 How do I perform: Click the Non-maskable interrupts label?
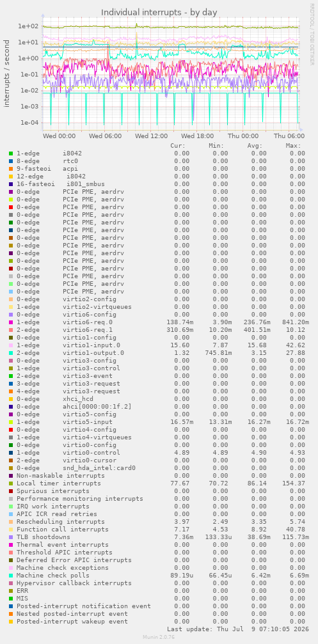60,476
